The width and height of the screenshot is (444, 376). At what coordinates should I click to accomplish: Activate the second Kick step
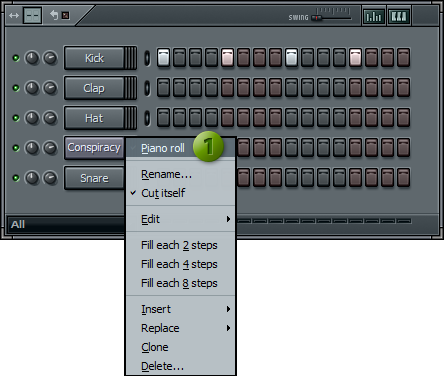[179, 58]
